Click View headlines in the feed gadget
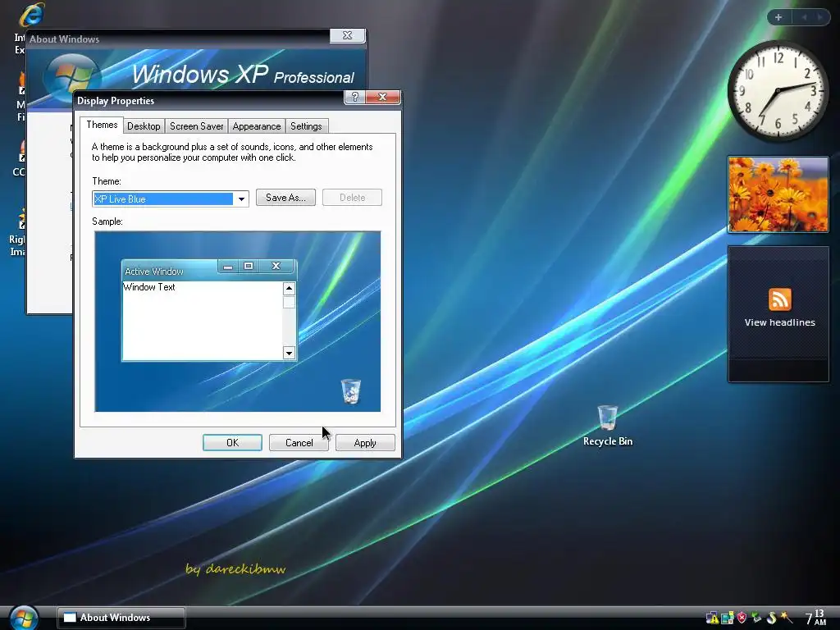 779,322
